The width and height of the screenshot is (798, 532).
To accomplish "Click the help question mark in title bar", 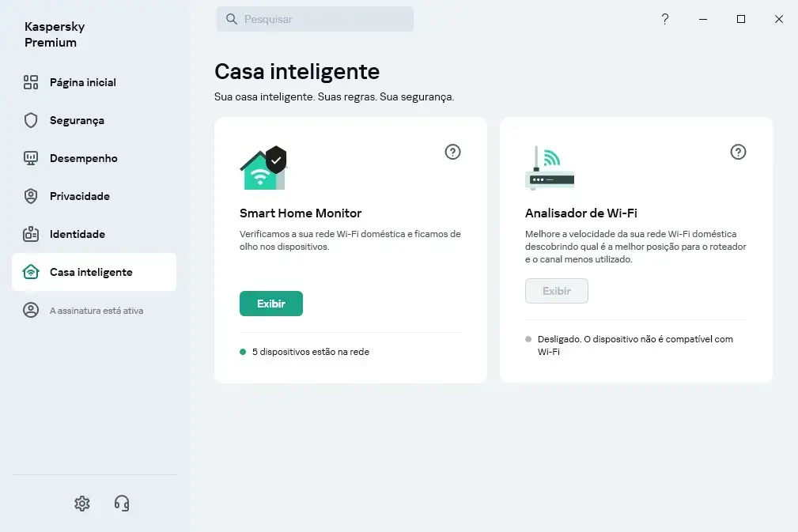I will click(665, 20).
